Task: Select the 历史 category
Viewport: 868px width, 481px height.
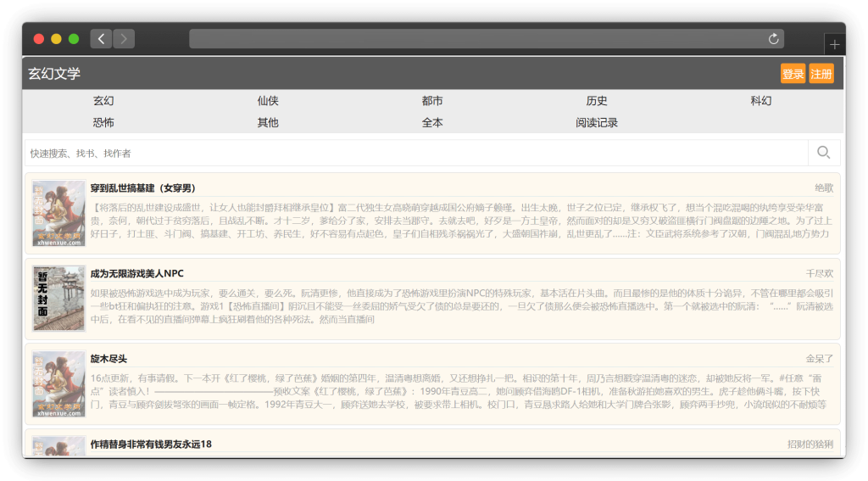Action: click(597, 101)
